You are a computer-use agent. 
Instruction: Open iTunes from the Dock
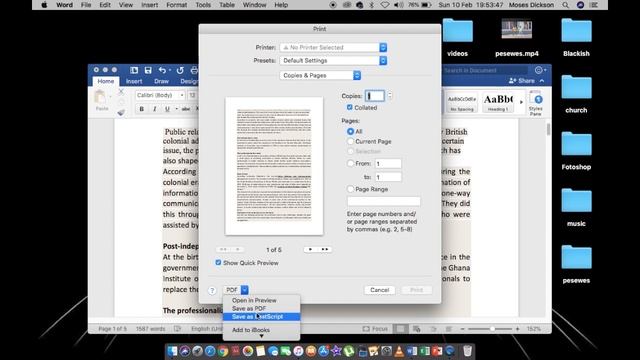tap(298, 351)
